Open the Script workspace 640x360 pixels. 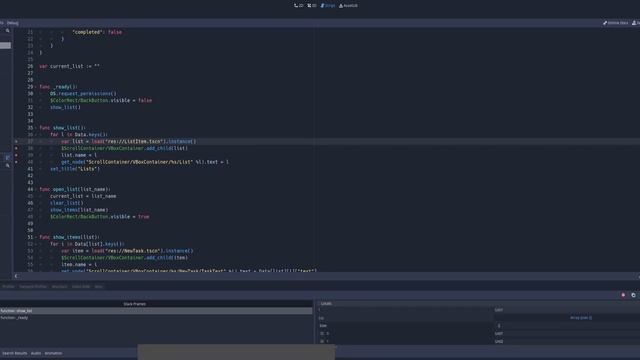[328, 6]
